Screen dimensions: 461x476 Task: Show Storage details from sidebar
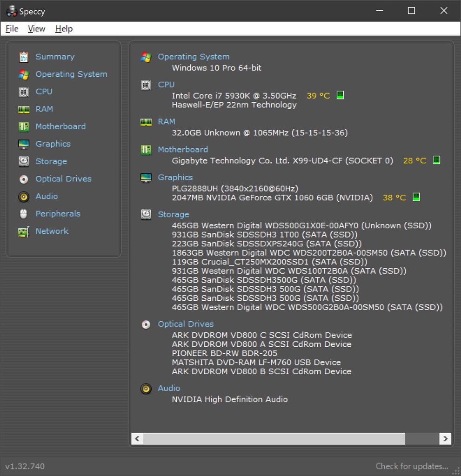pos(51,161)
